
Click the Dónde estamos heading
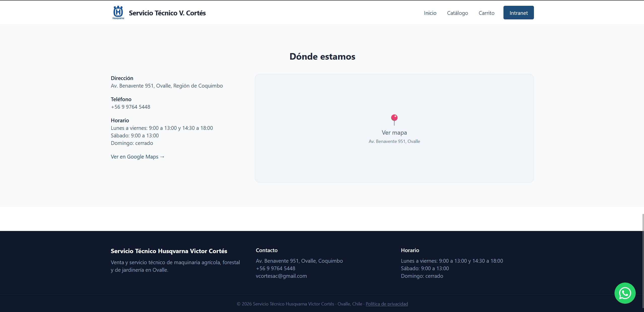[x=322, y=57]
